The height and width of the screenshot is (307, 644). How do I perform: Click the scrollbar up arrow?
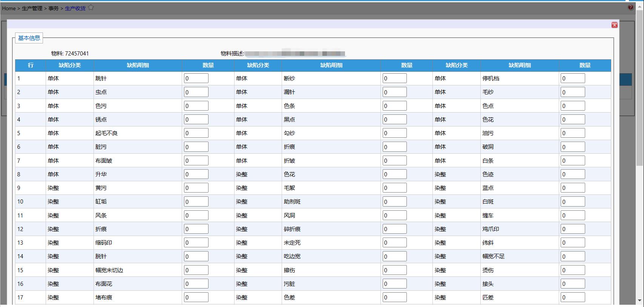[x=639, y=5]
